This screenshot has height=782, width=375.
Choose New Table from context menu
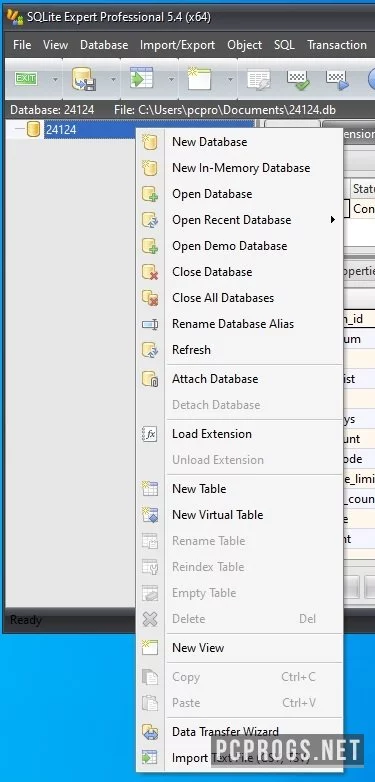click(239, 488)
